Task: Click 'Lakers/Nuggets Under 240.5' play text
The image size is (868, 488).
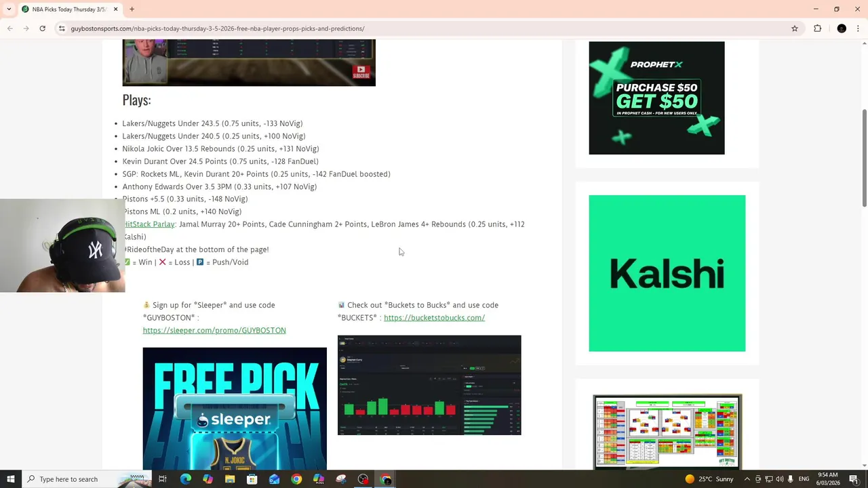Action: 214,136
